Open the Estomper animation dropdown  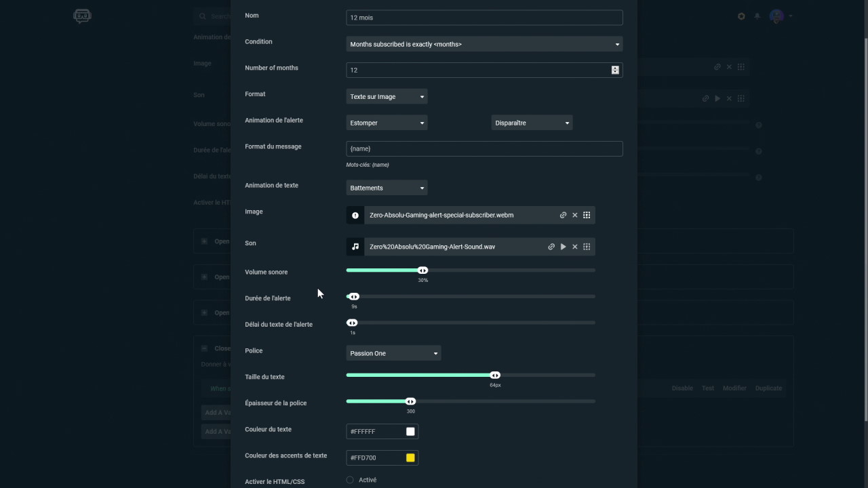pyautogui.click(x=387, y=123)
